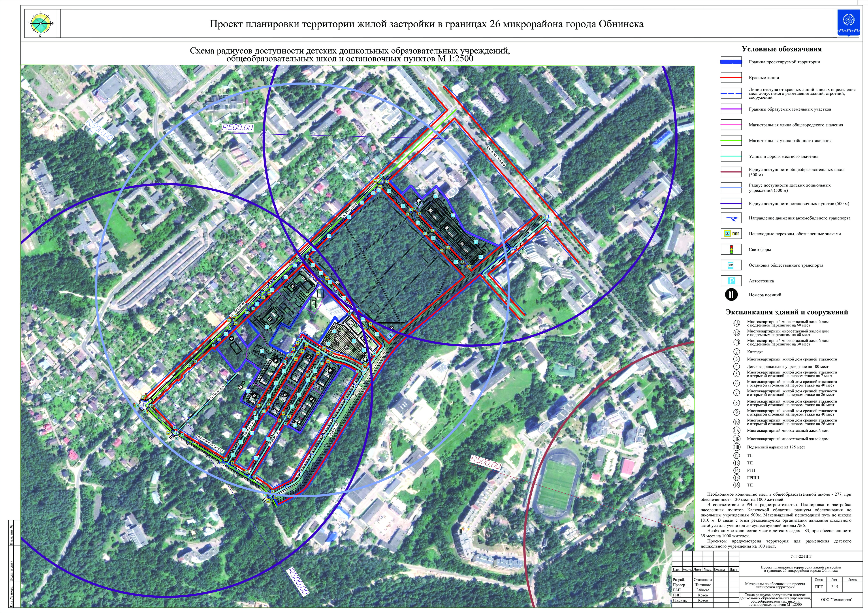Click the 'Экспликация зданий и сооружений' heading
The width and height of the screenshot is (868, 613).
787,312
